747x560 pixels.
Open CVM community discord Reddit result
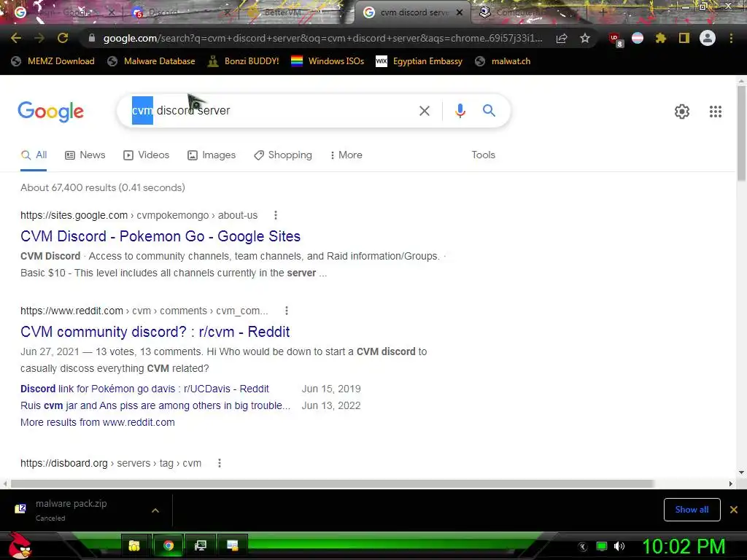click(x=155, y=332)
